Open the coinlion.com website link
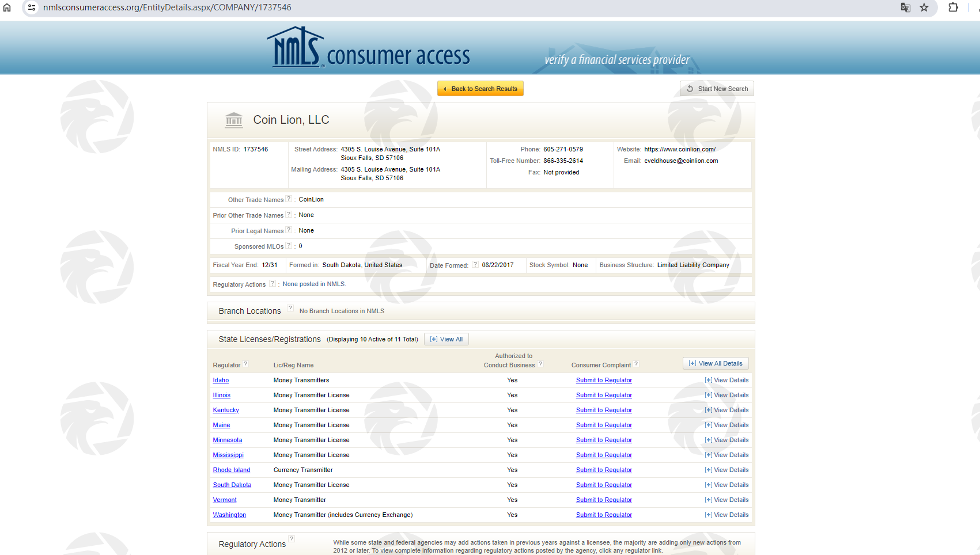This screenshot has height=555, width=980. coord(680,149)
